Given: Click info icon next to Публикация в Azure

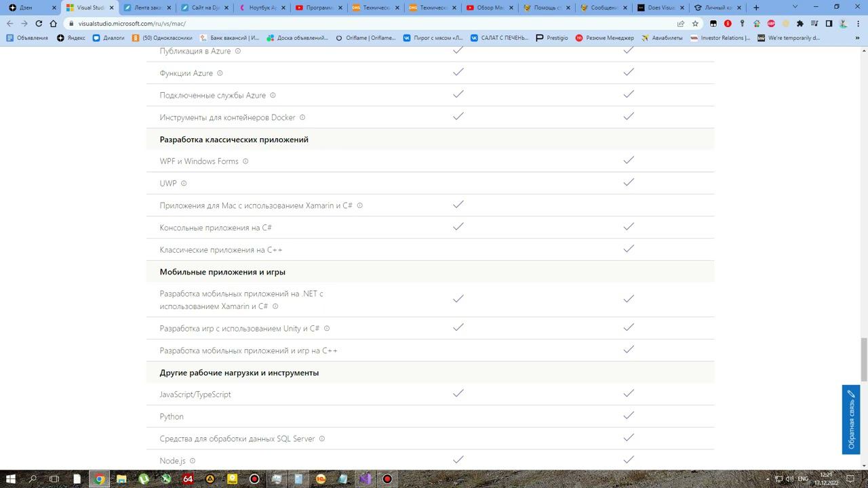Looking at the screenshot, I should coord(237,51).
